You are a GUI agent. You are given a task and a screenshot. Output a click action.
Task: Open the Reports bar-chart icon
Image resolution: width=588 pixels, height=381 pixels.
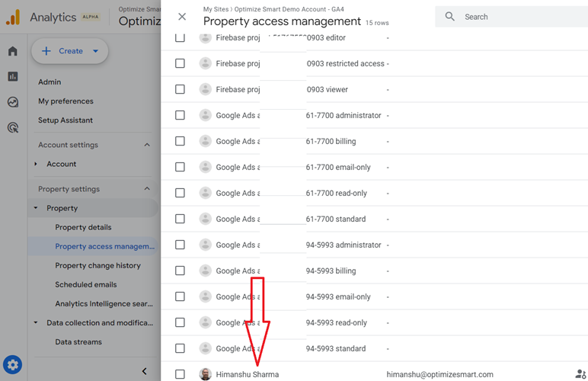tap(13, 76)
